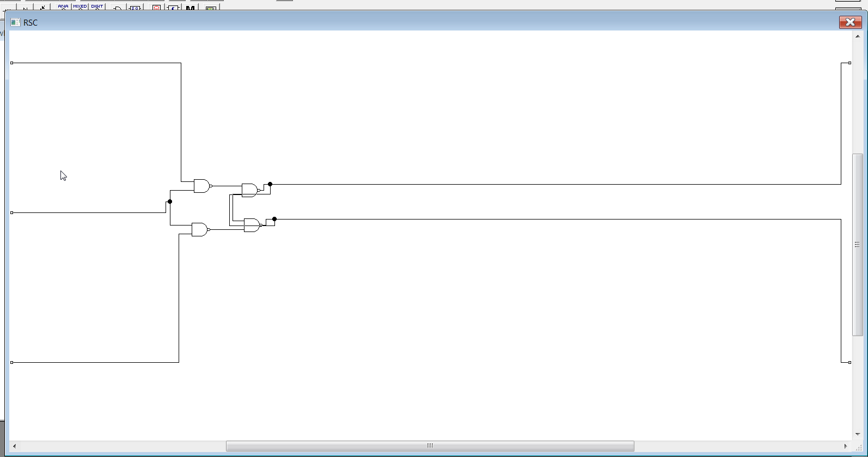Click the junction dot on the lower output wire

tap(274, 219)
